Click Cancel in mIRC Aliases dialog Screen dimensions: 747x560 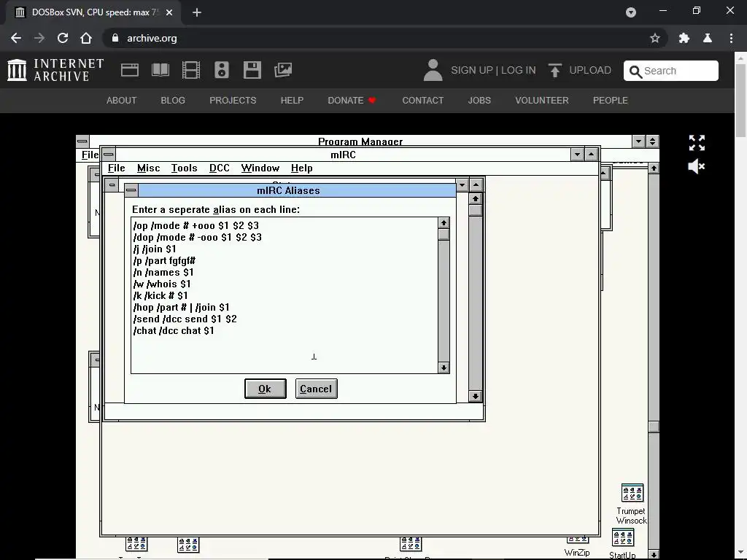pyautogui.click(x=317, y=389)
